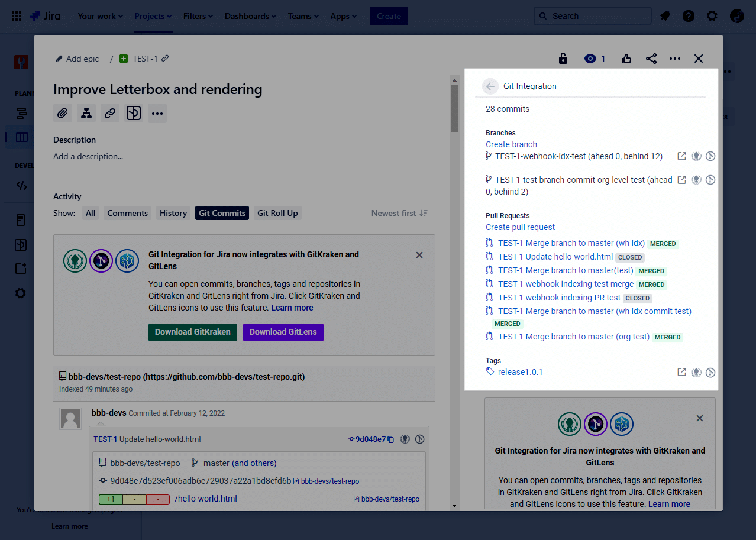Open the more actions ellipsis menu beside toolbar icons
The height and width of the screenshot is (540, 756).
(157, 113)
